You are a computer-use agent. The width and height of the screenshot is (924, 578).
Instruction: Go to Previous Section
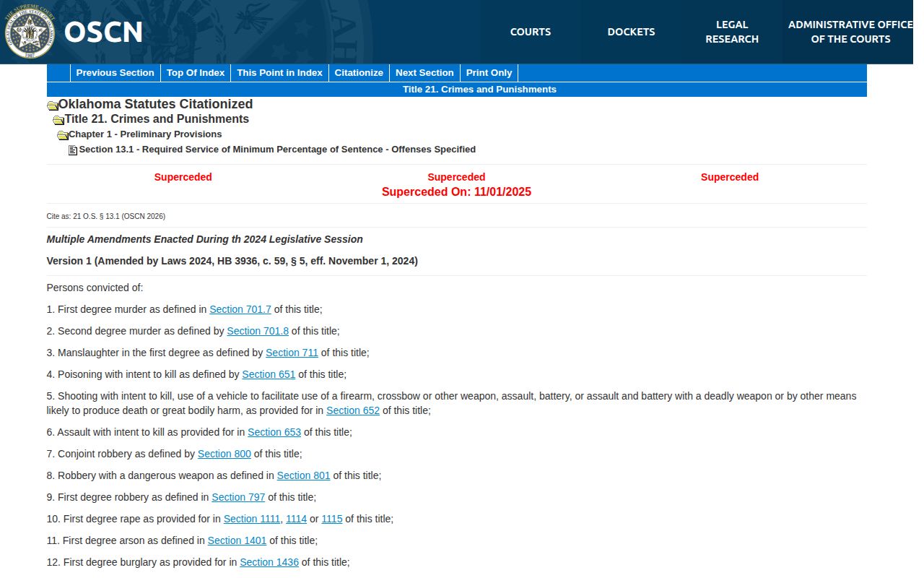coord(115,73)
